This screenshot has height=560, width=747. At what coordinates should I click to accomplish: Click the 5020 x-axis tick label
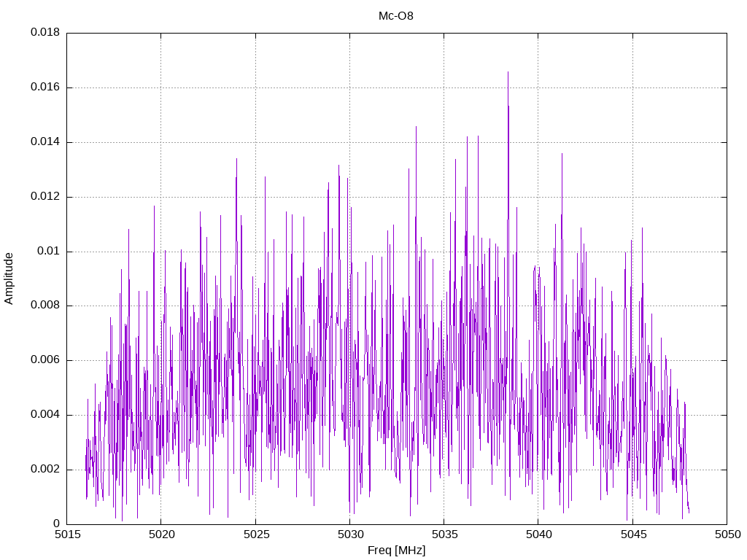point(161,534)
